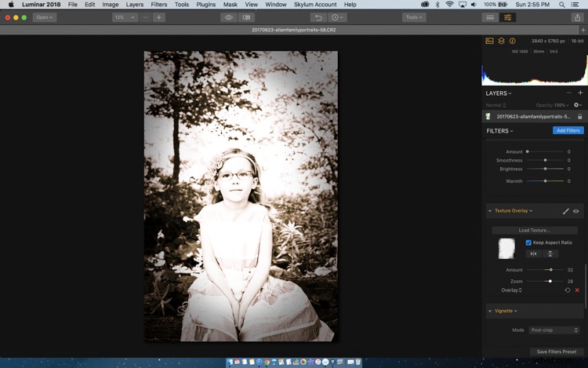The width and height of the screenshot is (588, 368).
Task: Toggle the info icon in side panel
Action: tap(512, 41)
